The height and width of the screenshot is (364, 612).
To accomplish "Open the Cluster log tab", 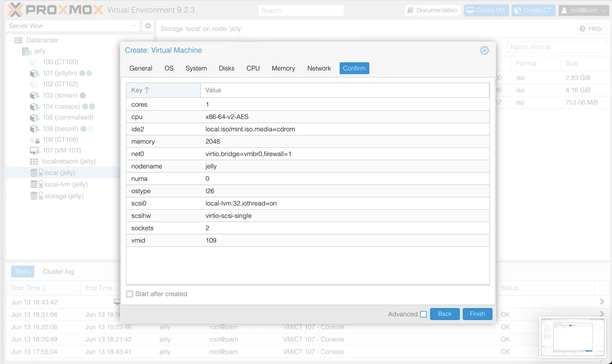I will [58, 272].
